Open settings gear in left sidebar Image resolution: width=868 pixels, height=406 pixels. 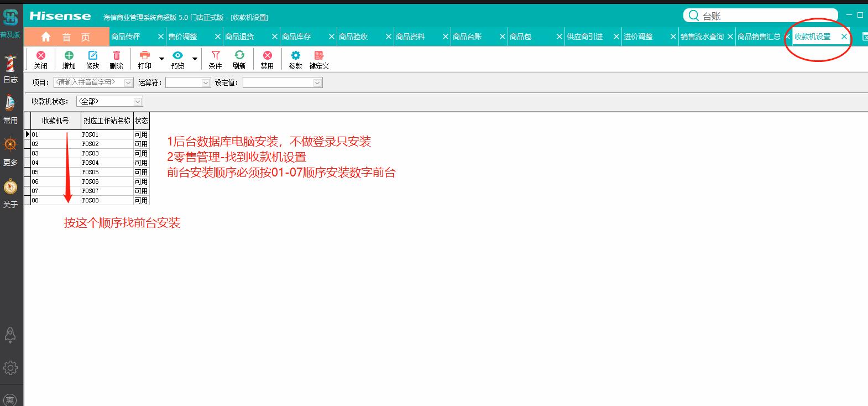click(11, 368)
